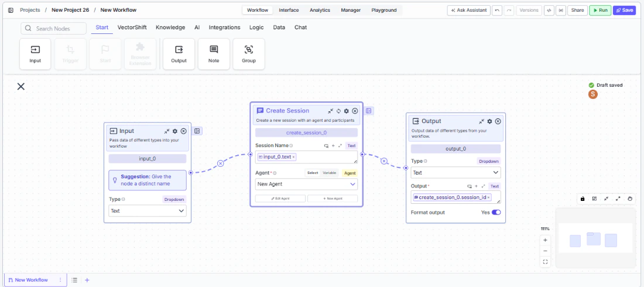Open side panel icon beside Input node
Viewport: 644px width, 287px height.
pyautogui.click(x=197, y=131)
